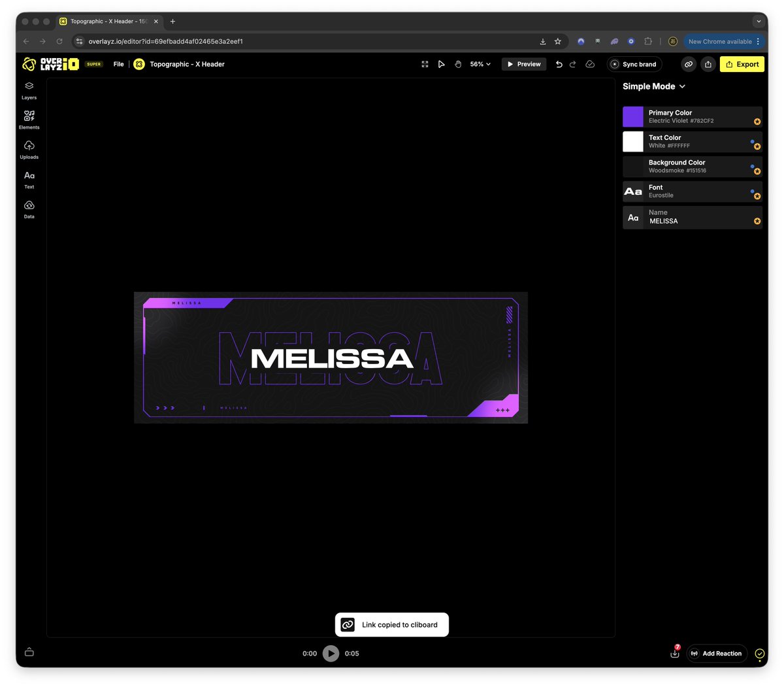Expand the Simple Mode dropdown
This screenshot has height=687, width=784.
coord(654,86)
